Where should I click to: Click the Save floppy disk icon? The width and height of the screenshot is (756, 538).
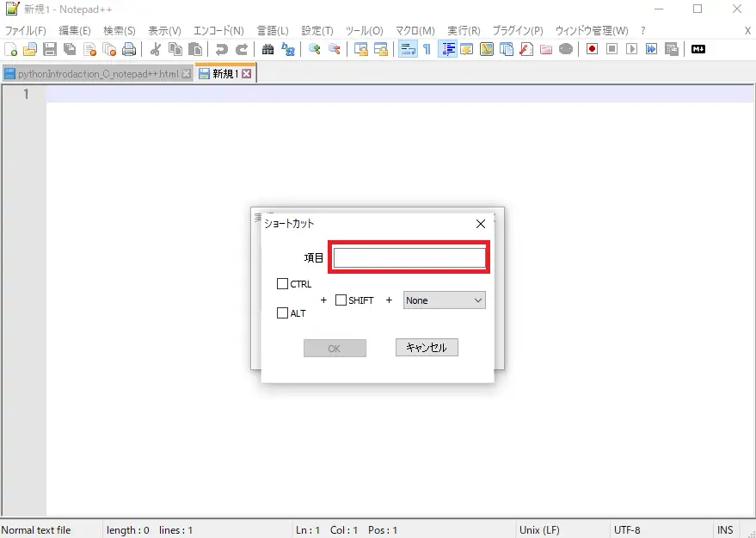point(50,49)
